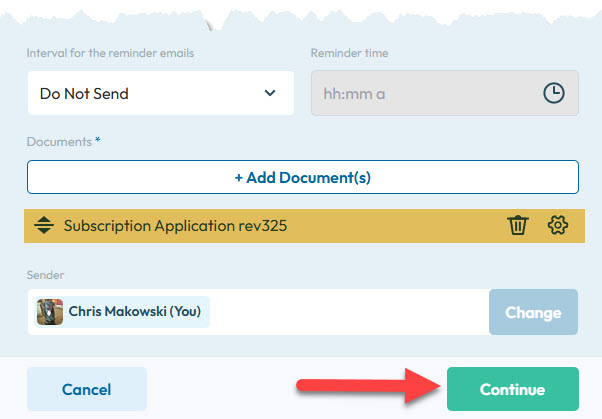Open the Do Not Send dropdown
The width and height of the screenshot is (602, 419).
click(160, 93)
